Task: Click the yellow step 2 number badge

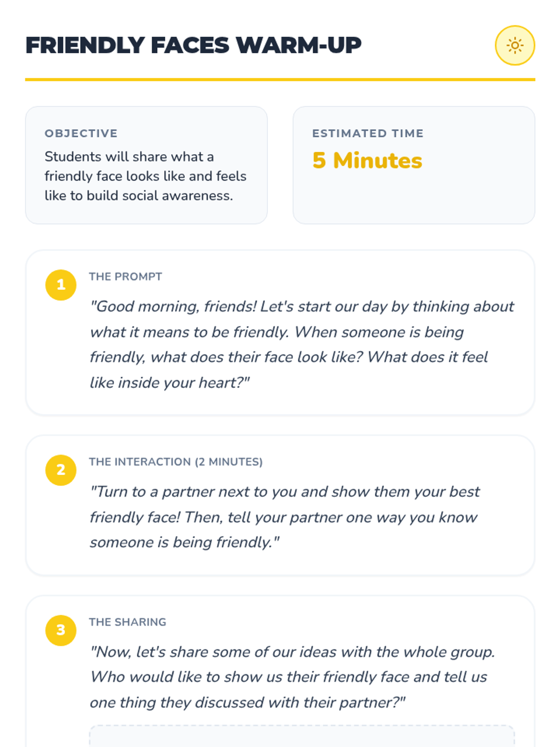Action: pyautogui.click(x=61, y=470)
